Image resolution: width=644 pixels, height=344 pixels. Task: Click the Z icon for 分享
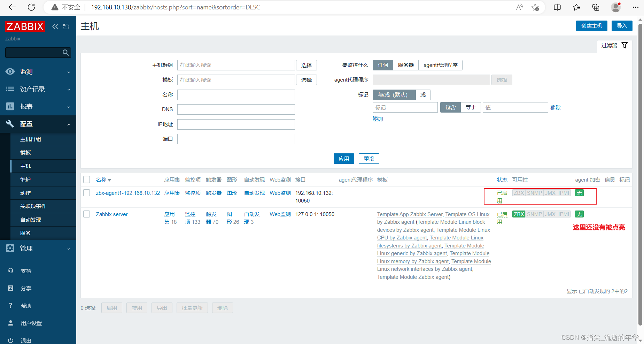coord(10,288)
